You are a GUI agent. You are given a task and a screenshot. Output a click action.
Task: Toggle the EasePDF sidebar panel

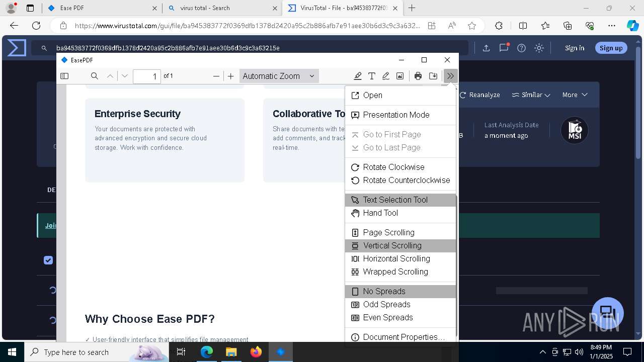64,76
